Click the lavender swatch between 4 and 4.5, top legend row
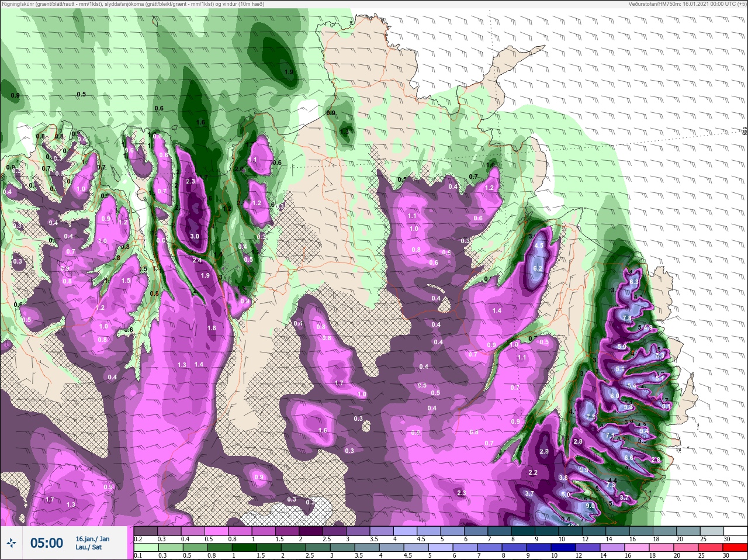This screenshot has width=748, height=560. click(x=405, y=531)
